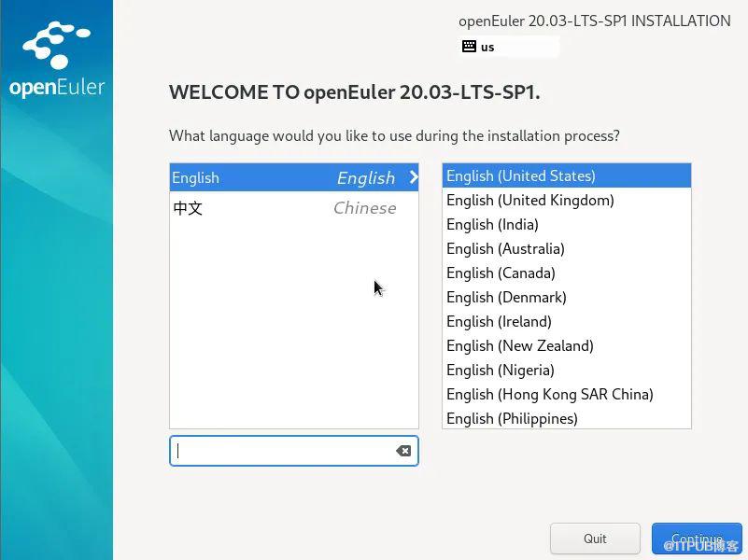748x560 pixels.
Task: Choose English (Philippines) locale
Action: pyautogui.click(x=567, y=418)
